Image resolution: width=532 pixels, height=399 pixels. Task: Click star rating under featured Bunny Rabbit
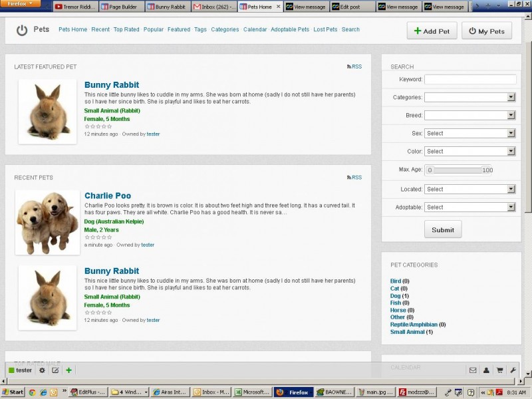[98, 126]
